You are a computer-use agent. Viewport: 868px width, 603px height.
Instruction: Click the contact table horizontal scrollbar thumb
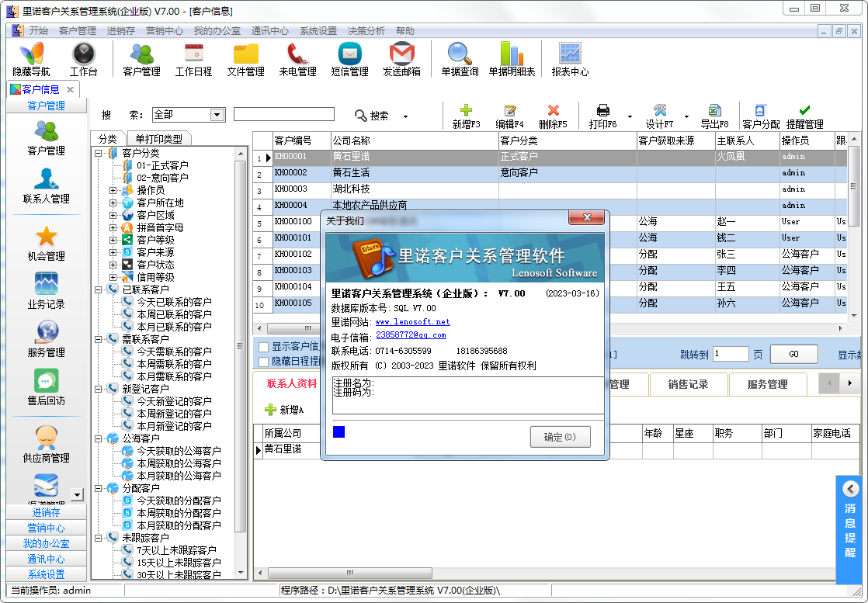(x=350, y=574)
